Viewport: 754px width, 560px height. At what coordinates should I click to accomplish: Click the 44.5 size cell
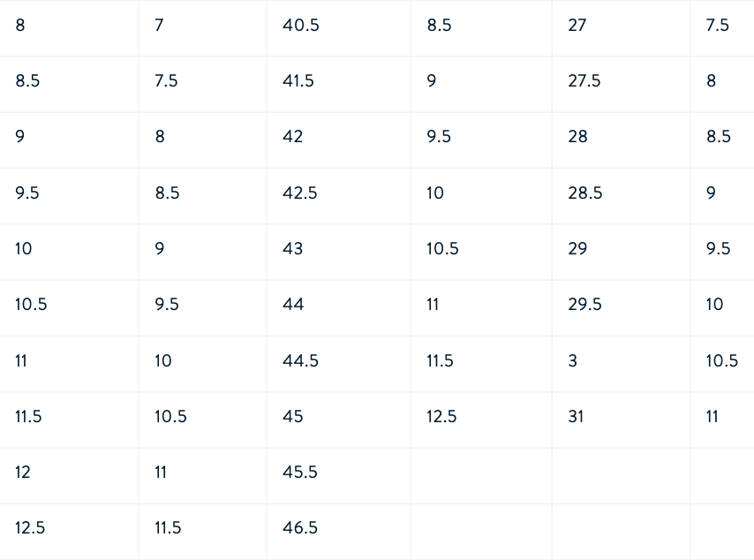(x=338, y=364)
